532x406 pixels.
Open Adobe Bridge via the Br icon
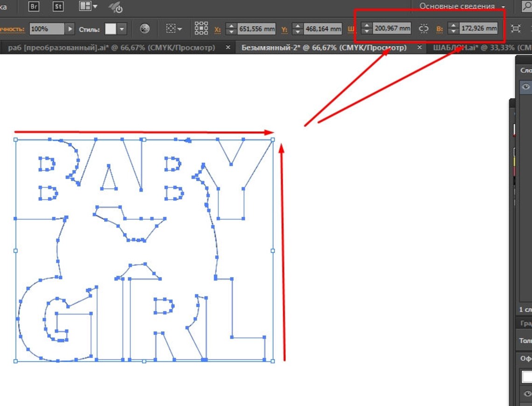point(34,7)
